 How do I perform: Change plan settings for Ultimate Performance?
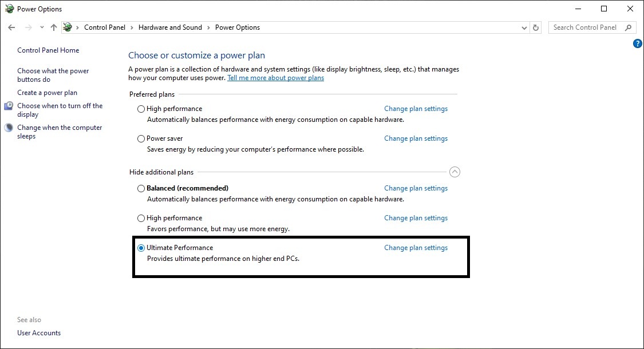[x=416, y=248]
